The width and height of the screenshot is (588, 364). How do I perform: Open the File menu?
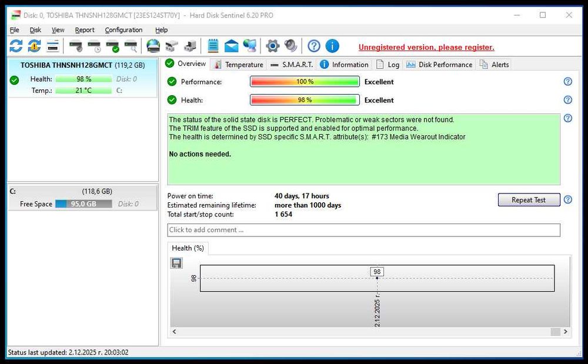(14, 30)
